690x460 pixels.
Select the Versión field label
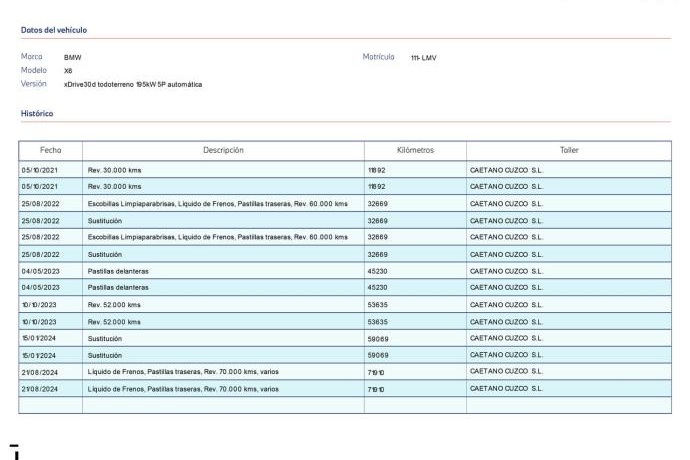pyautogui.click(x=35, y=84)
